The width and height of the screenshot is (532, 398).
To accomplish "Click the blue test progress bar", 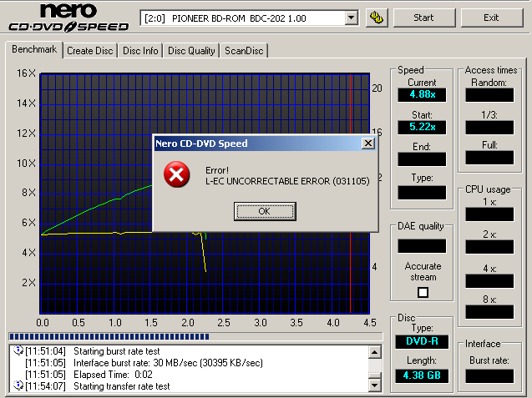I will point(109,337).
